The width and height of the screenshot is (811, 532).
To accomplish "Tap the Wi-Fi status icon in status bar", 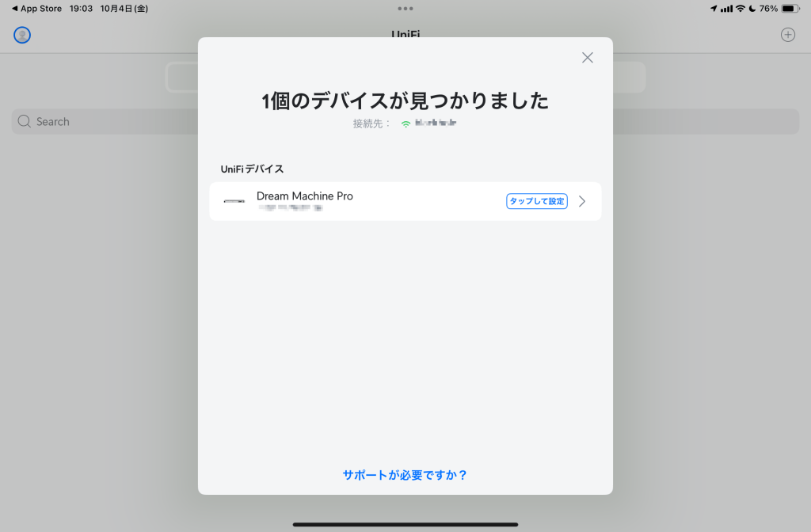I will coord(741,8).
